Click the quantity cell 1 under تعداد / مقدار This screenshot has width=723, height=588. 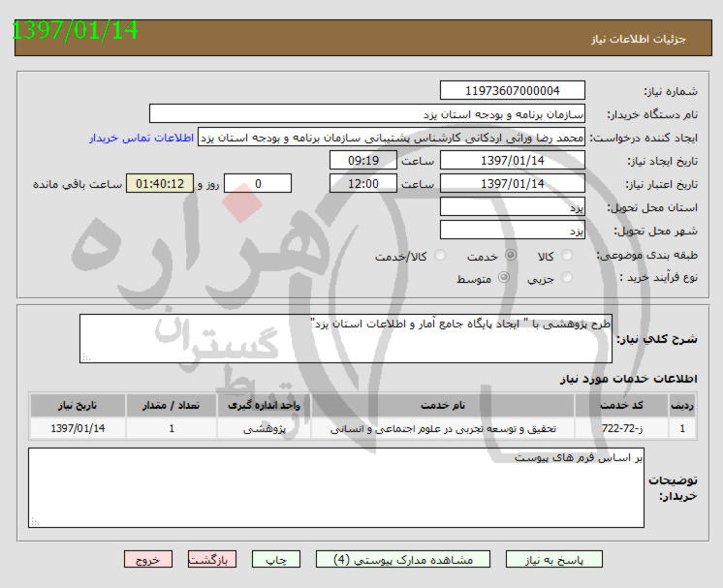point(172,428)
